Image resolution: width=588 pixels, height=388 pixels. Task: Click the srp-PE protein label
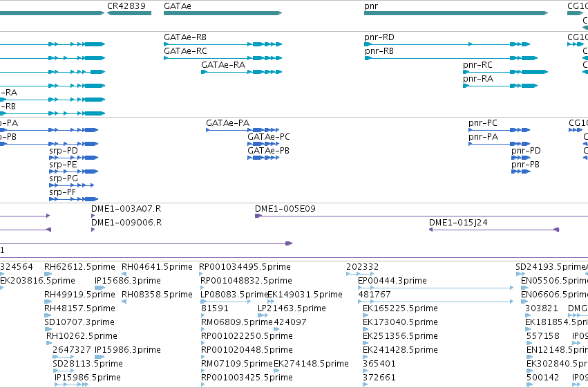(63, 165)
